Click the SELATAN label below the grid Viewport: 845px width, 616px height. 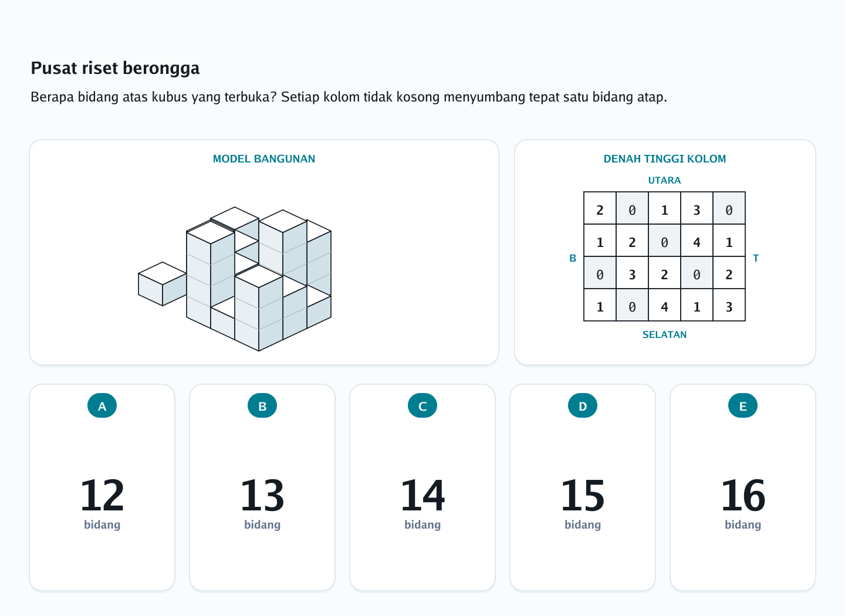[x=664, y=335]
